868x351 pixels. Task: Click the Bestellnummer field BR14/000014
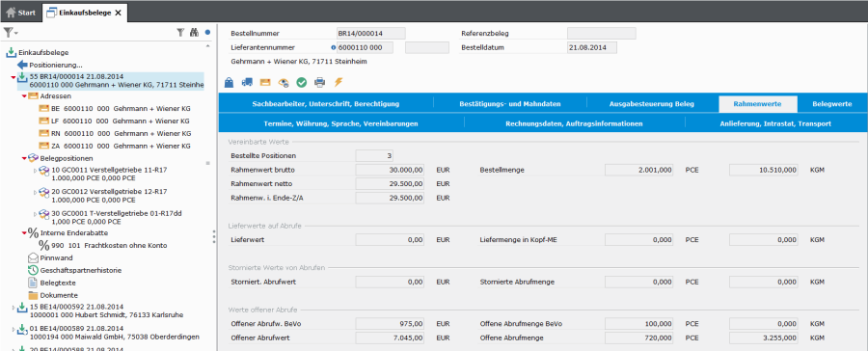[371, 33]
